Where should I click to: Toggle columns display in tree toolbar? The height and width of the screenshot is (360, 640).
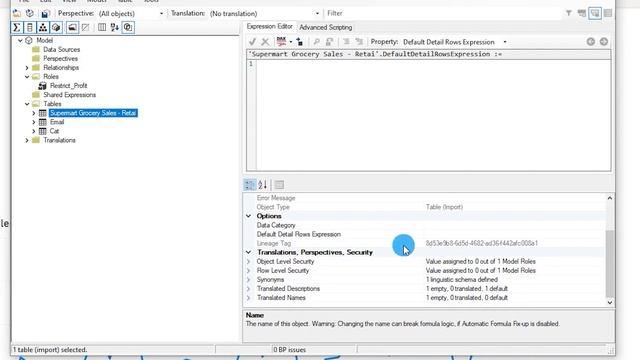[x=30, y=27]
